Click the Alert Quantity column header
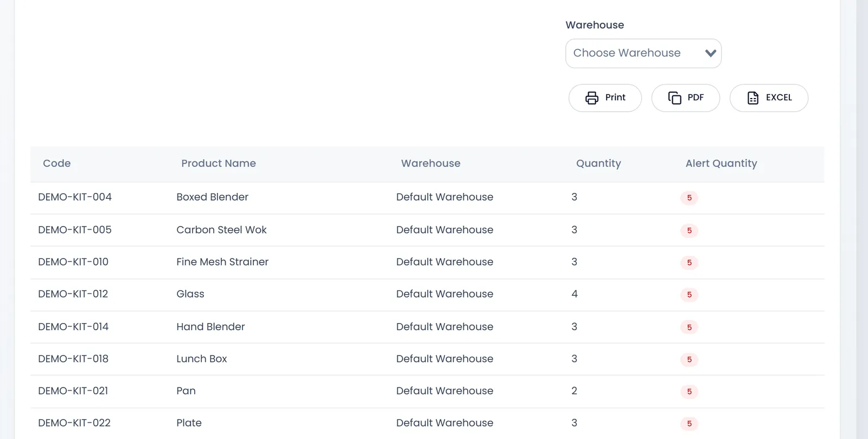The height and width of the screenshot is (439, 868). (x=721, y=164)
